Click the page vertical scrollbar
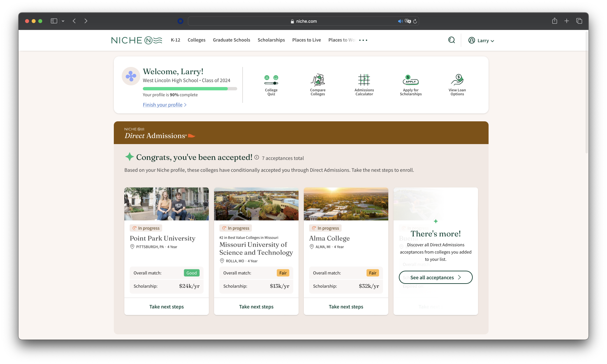 [587, 92]
